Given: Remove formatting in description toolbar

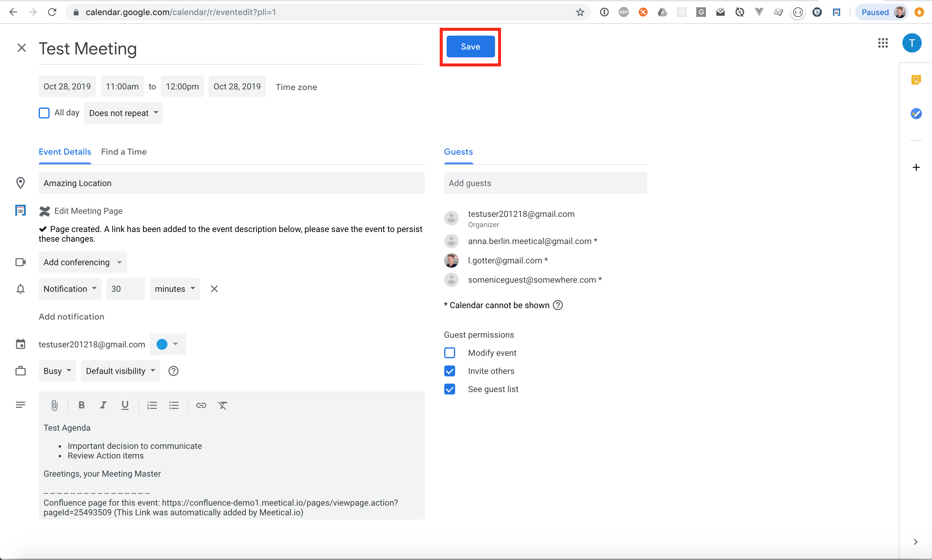Looking at the screenshot, I should (223, 405).
